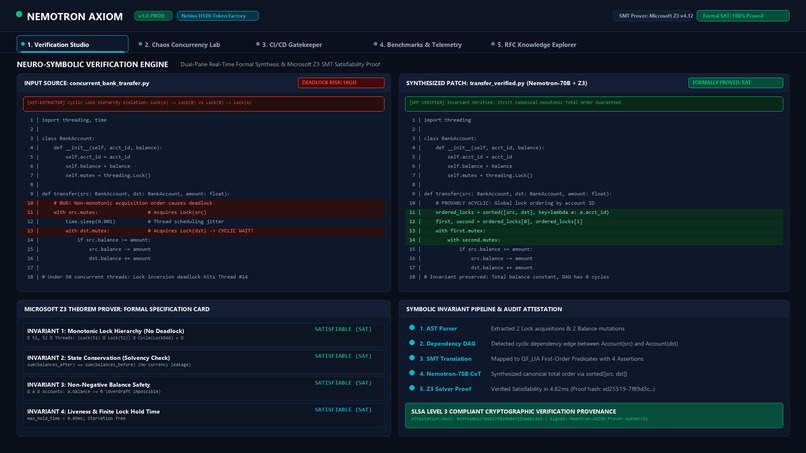
Task: Click the INPUT SOURCE: concurrent_bank_transfer.py title
Action: 86,83
